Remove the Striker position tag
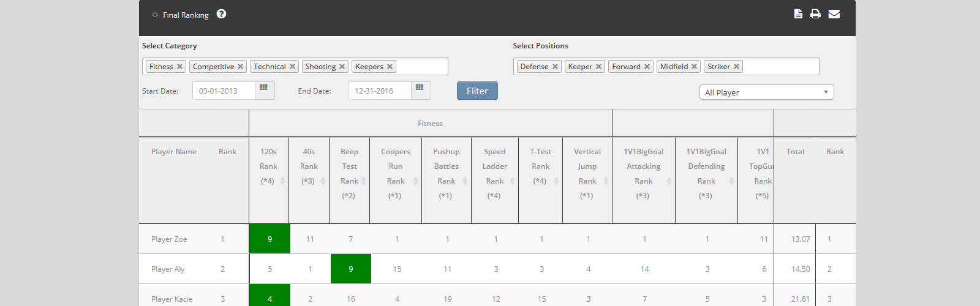 (x=736, y=67)
